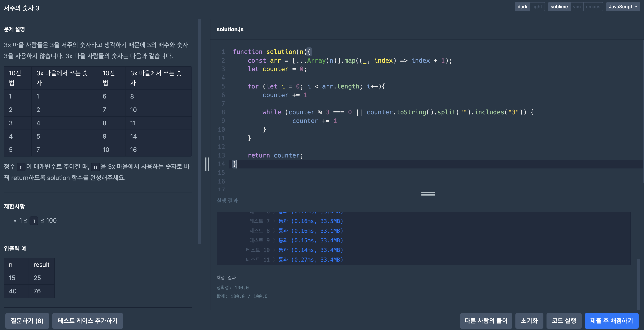
Task: Open 질문하기 (8) questions
Action: coord(27,321)
